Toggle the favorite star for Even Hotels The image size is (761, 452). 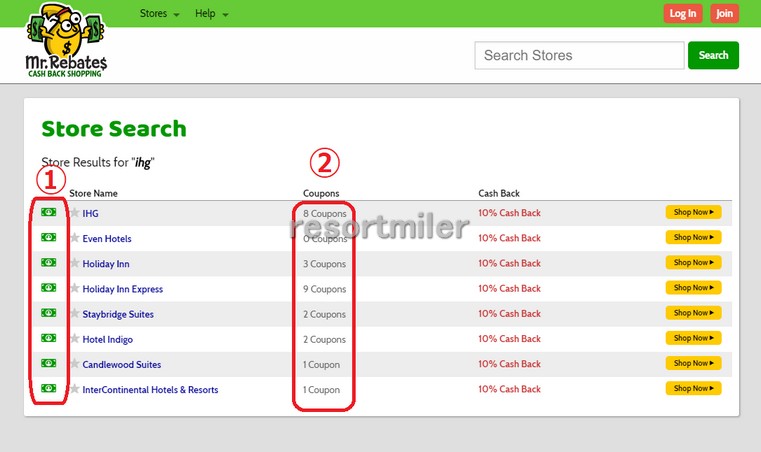click(74, 238)
